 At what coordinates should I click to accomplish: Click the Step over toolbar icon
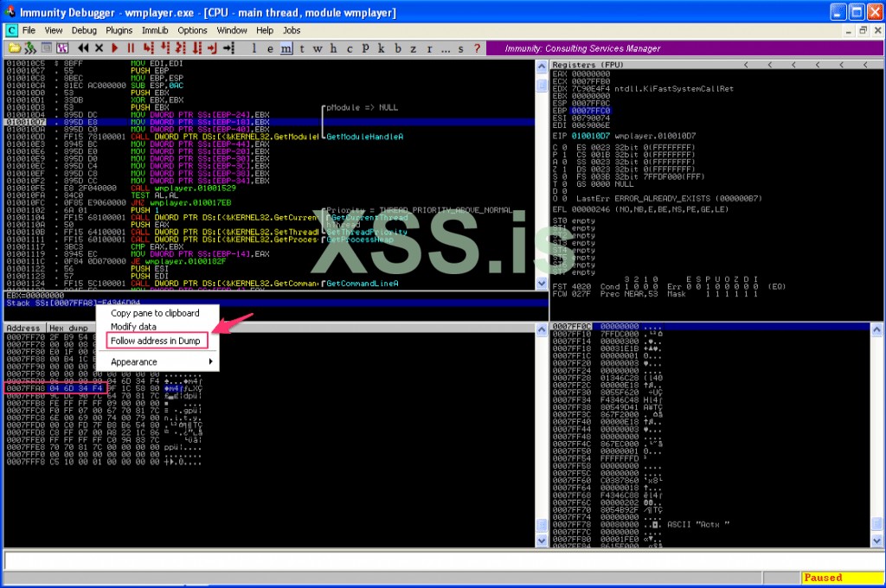point(164,48)
